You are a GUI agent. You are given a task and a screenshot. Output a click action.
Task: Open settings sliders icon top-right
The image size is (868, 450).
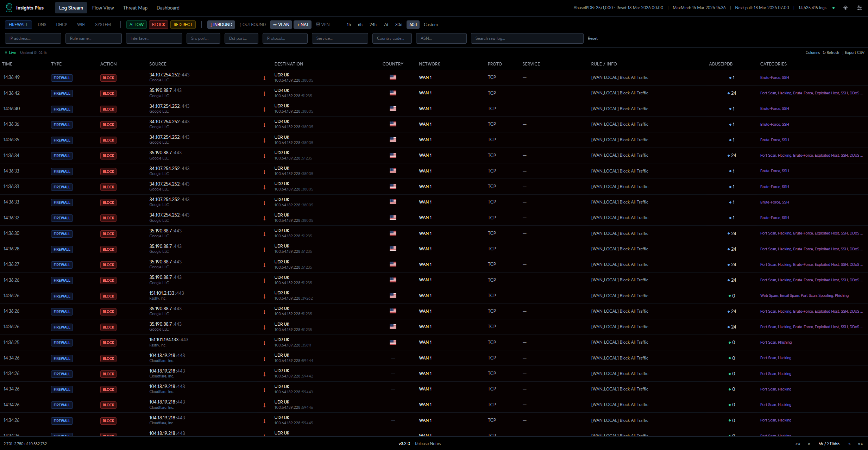coord(859,8)
